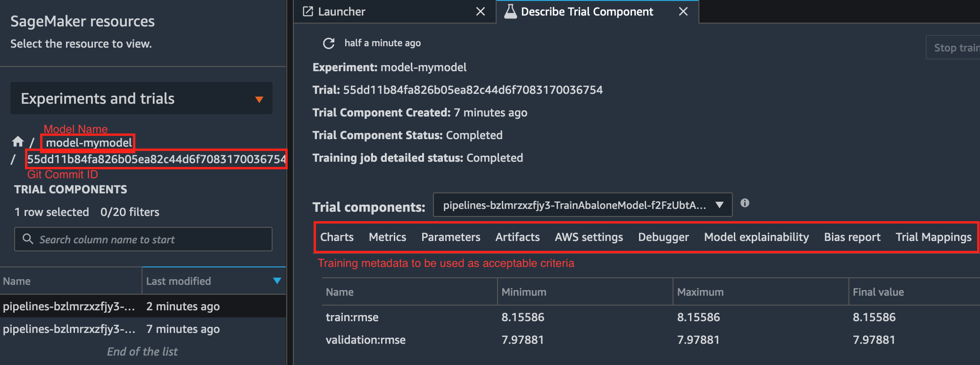Click the '1 row selected' text
The image size is (980, 365).
coord(52,212)
